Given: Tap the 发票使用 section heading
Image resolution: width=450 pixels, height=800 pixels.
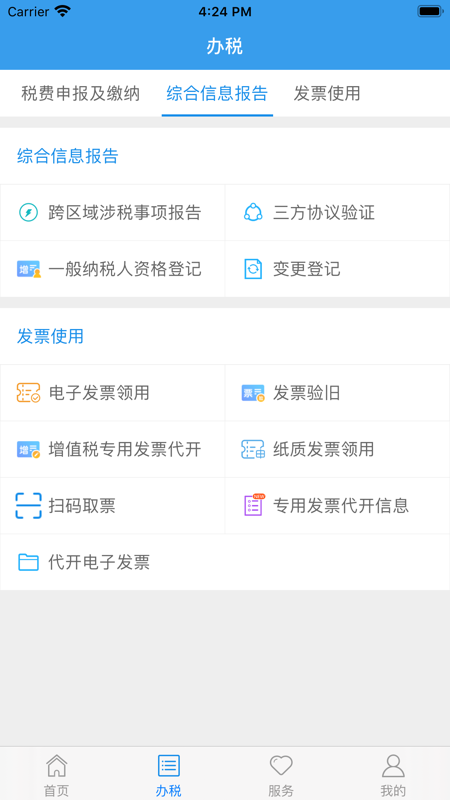Looking at the screenshot, I should [51, 337].
